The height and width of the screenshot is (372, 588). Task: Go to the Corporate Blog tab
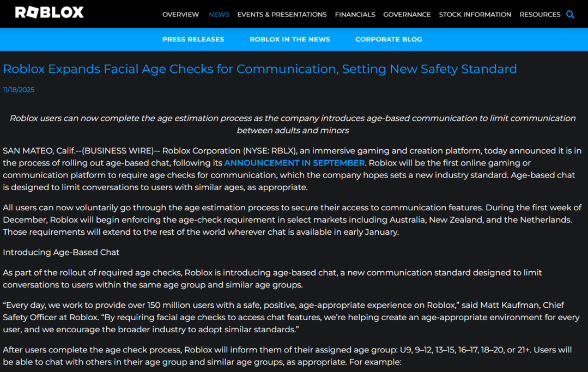point(389,39)
